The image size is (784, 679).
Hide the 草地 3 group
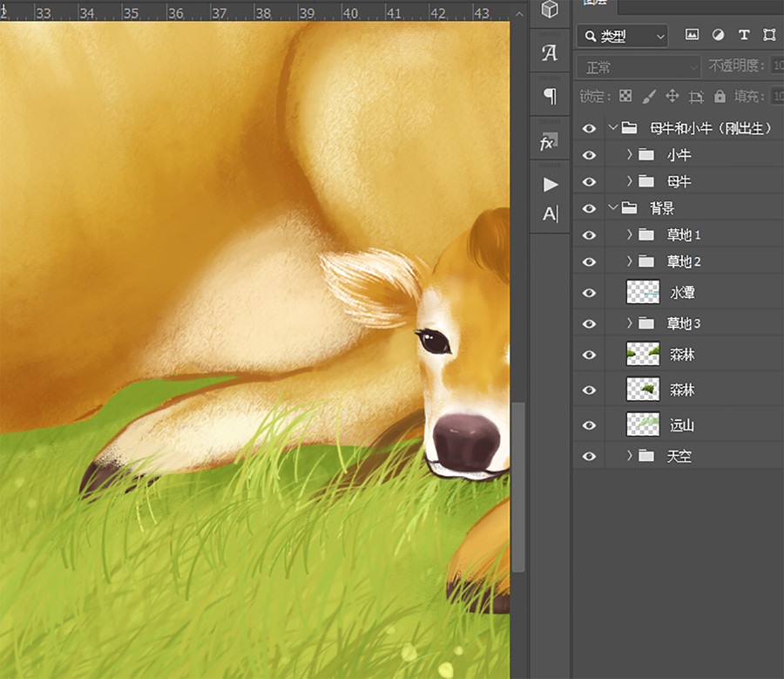589,323
